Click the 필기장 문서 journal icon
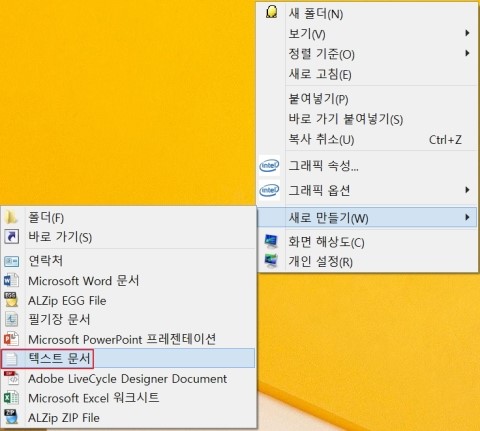 point(11,320)
